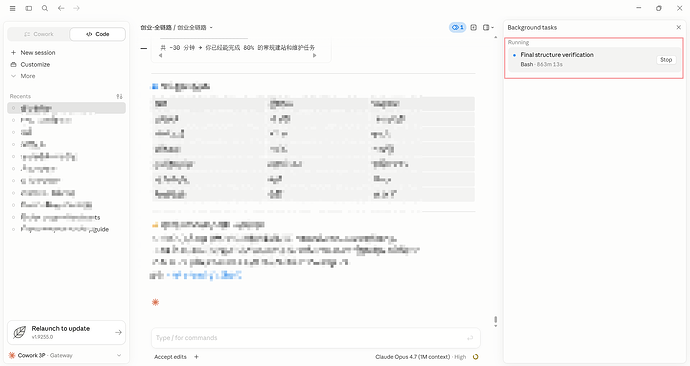This screenshot has width=690, height=366.
Task: Open search with the magnifier icon
Action: pos(45,8)
